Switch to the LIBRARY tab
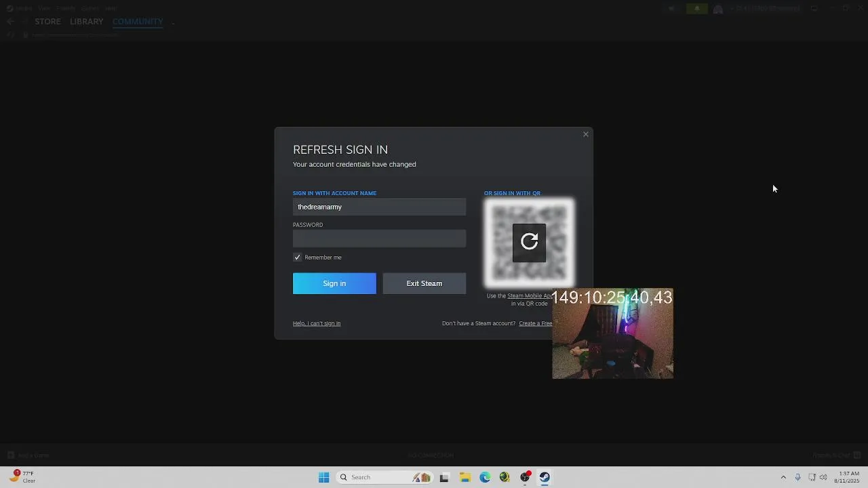Viewport: 868px width, 488px height. coord(87,22)
